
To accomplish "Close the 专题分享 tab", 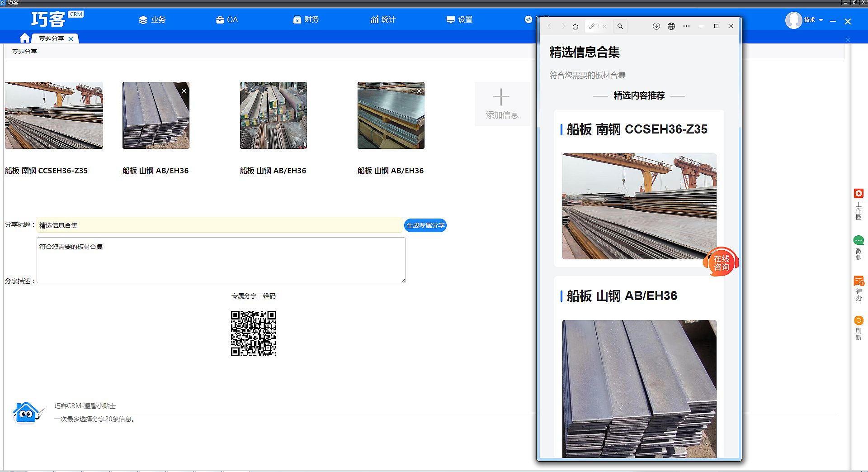I will tap(71, 39).
